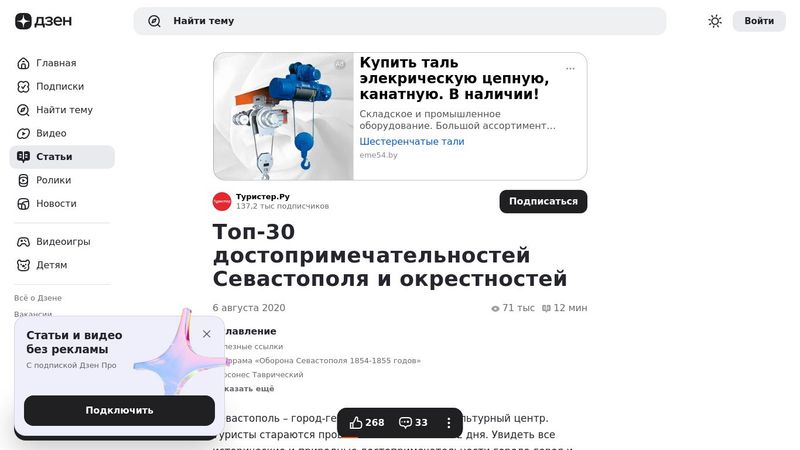Viewport: 800px width, 450px height.
Task: Close the Дзен Про promo popup
Action: (207, 334)
